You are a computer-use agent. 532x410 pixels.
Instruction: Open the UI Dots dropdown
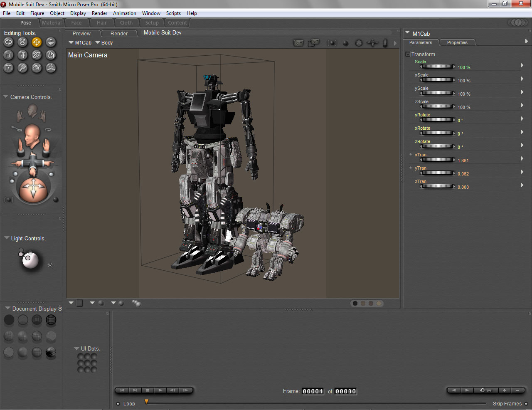(x=76, y=348)
